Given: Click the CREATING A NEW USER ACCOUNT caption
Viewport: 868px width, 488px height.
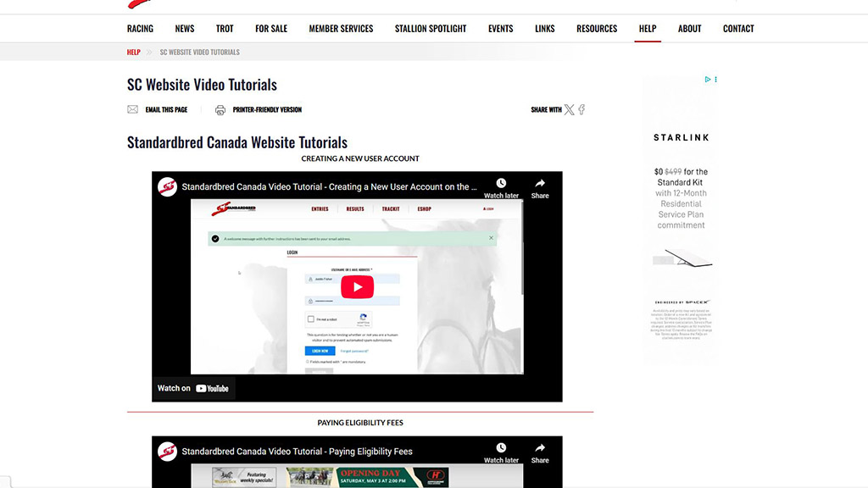Looking at the screenshot, I should pos(359,158).
